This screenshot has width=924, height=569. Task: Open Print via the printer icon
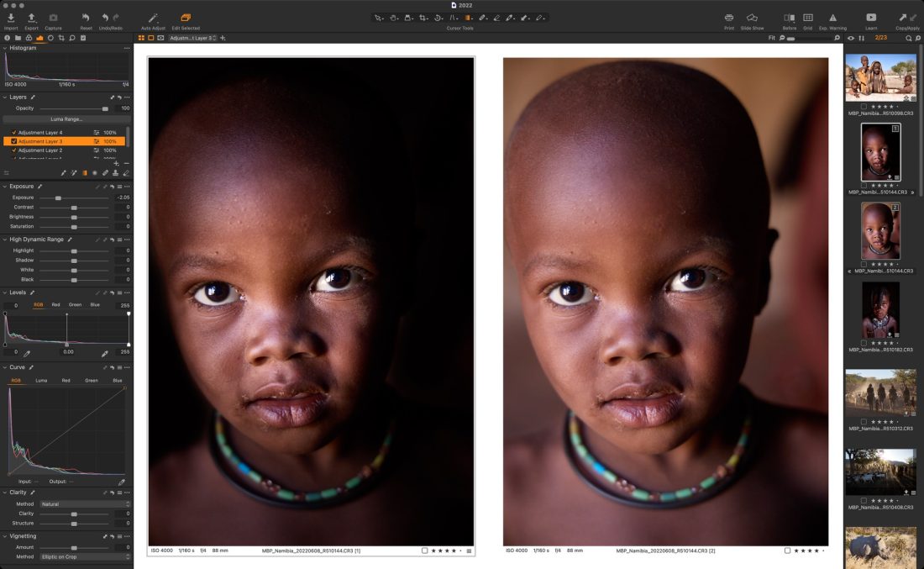click(728, 18)
